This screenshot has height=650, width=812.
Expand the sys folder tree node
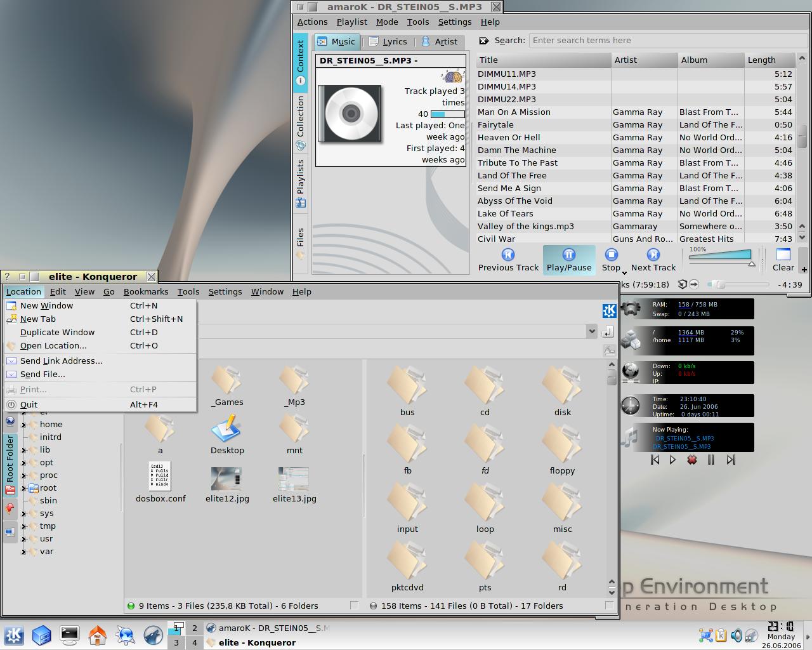tap(24, 514)
